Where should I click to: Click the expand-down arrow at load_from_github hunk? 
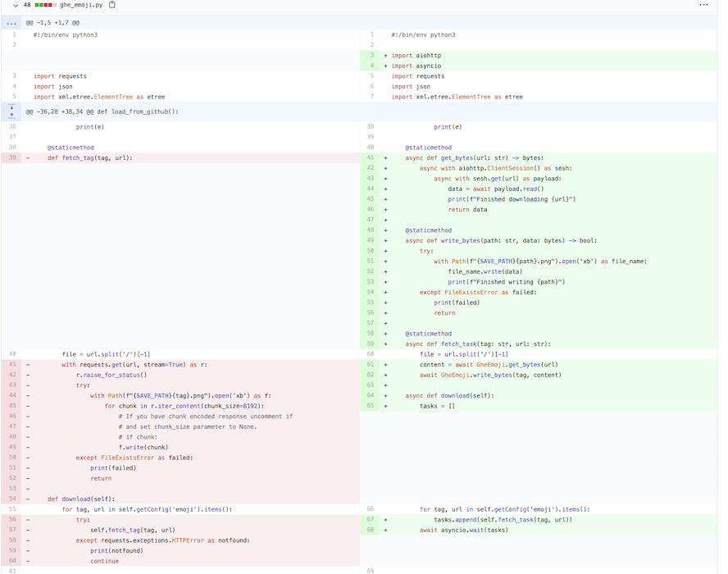11,107
